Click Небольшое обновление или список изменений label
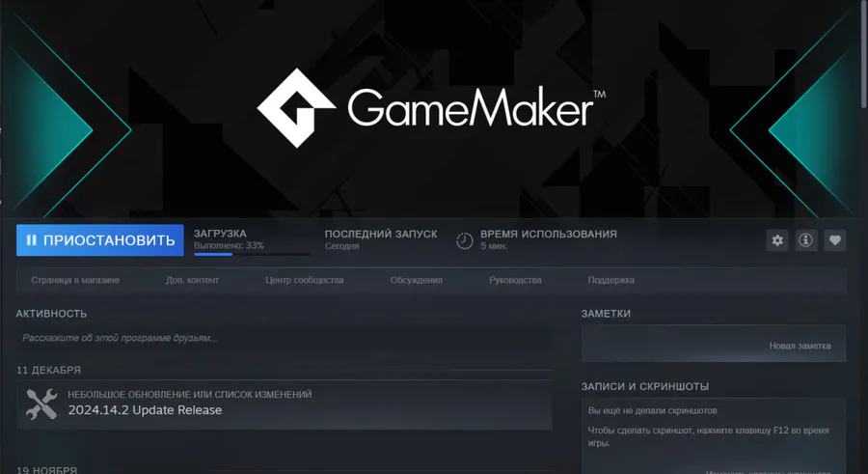 tap(190, 395)
